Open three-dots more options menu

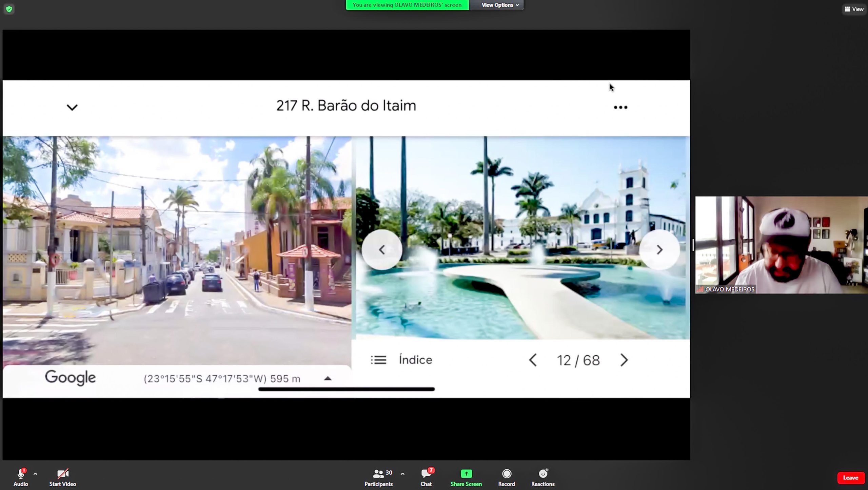(x=620, y=108)
